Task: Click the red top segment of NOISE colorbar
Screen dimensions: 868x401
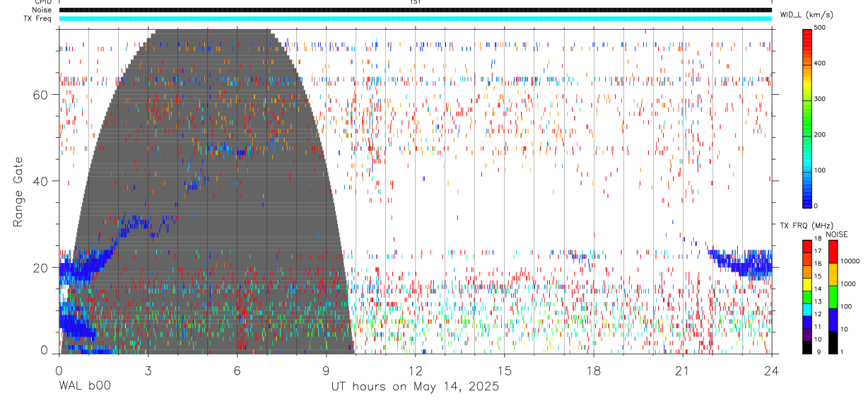Action: (833, 252)
